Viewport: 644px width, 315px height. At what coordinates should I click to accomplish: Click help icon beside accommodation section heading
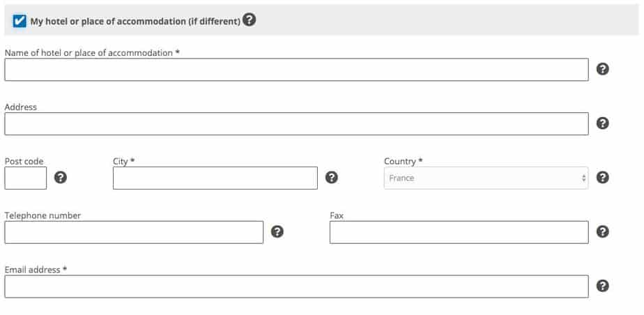(250, 20)
